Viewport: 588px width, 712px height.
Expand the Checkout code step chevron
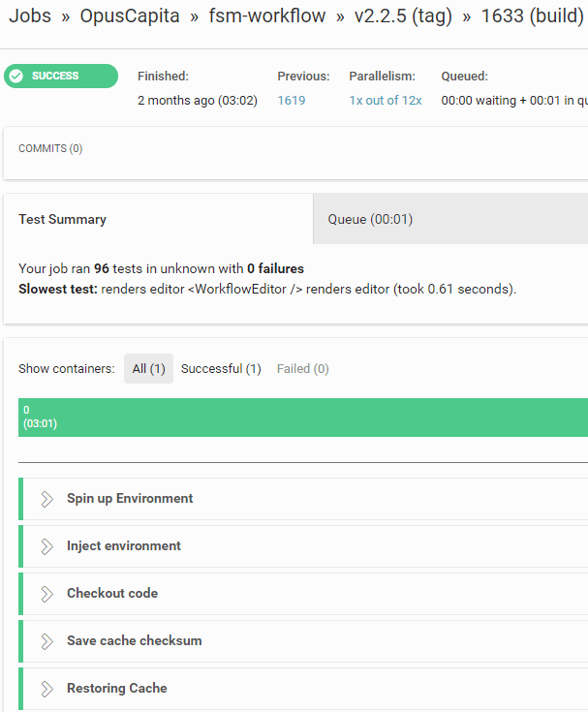46,594
